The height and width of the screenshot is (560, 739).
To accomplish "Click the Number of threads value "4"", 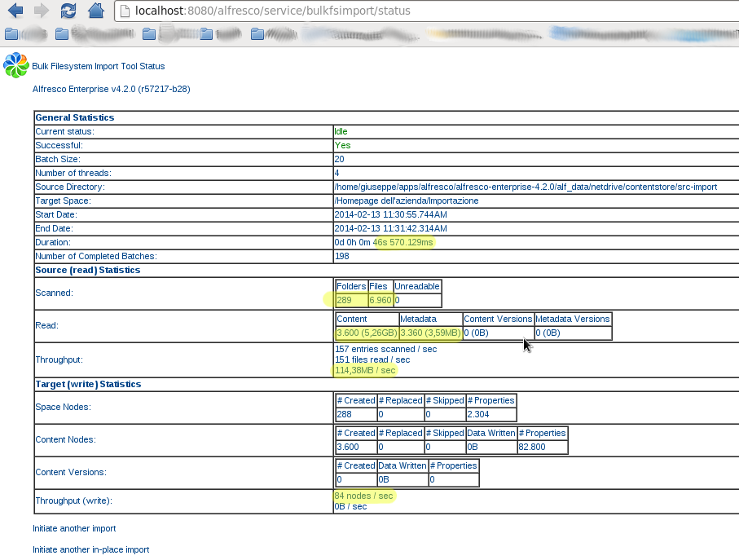I will tap(337, 173).
